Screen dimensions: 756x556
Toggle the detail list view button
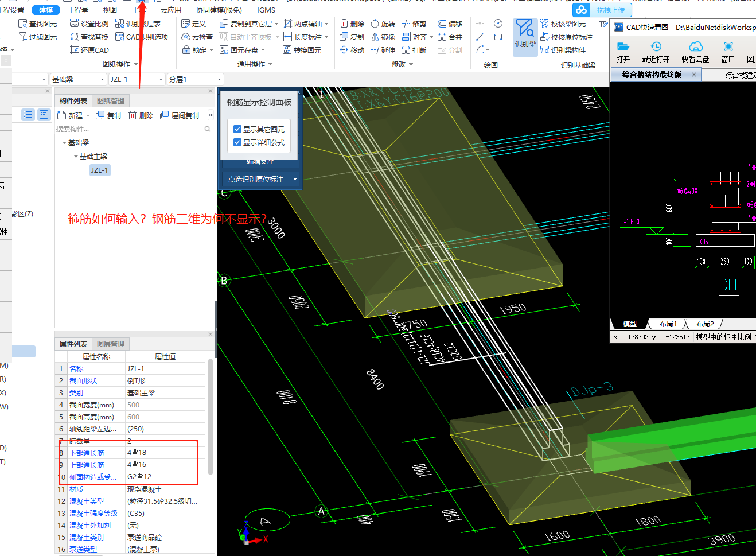tap(44, 115)
